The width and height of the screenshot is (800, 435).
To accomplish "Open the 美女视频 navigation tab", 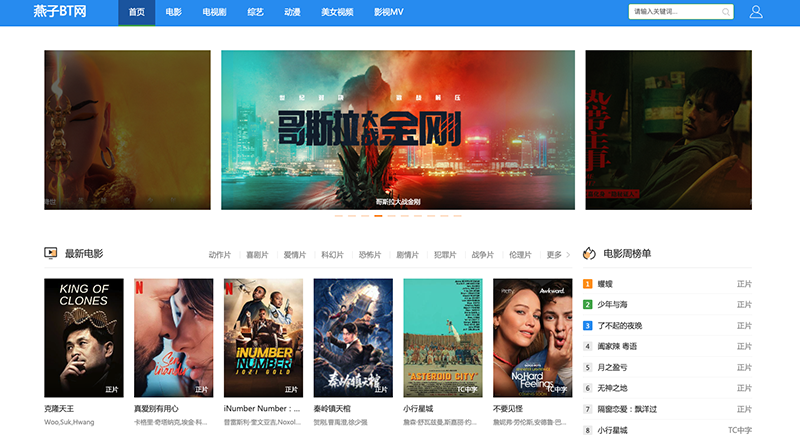I will (337, 12).
